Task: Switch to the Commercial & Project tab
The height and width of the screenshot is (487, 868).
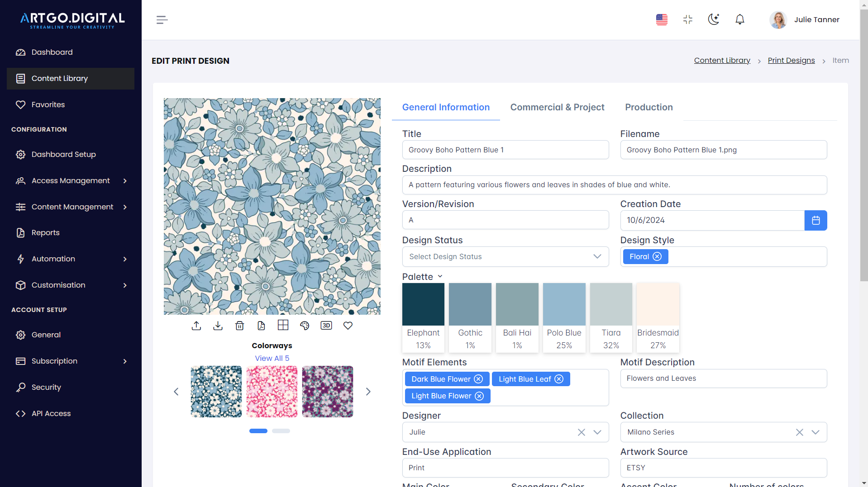Action: tap(557, 107)
